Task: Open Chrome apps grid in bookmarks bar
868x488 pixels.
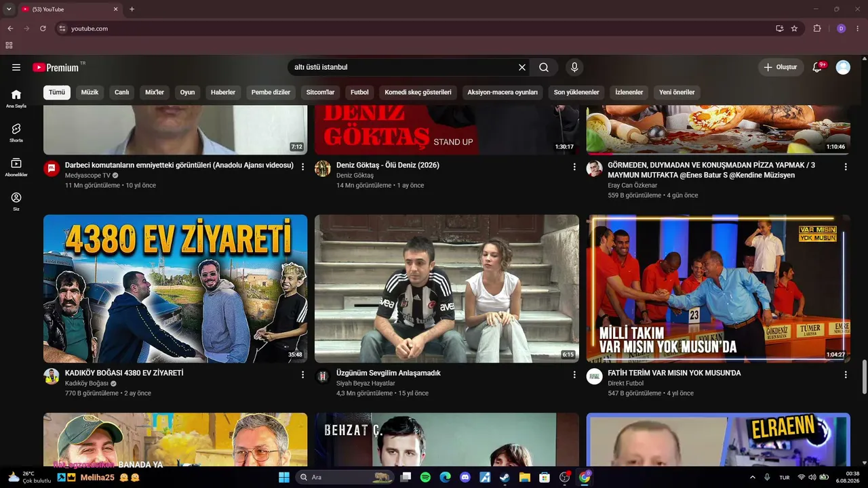Action: (x=9, y=45)
